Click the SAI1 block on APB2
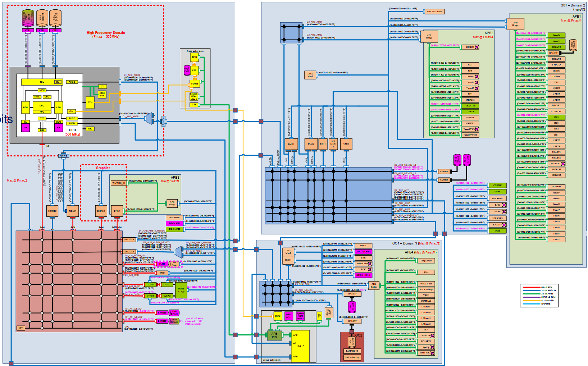This screenshot has height=366, width=588. click(470, 65)
